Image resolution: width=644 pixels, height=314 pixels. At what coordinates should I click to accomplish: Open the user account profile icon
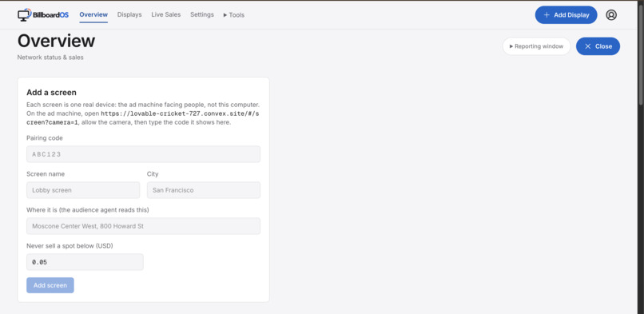point(611,14)
